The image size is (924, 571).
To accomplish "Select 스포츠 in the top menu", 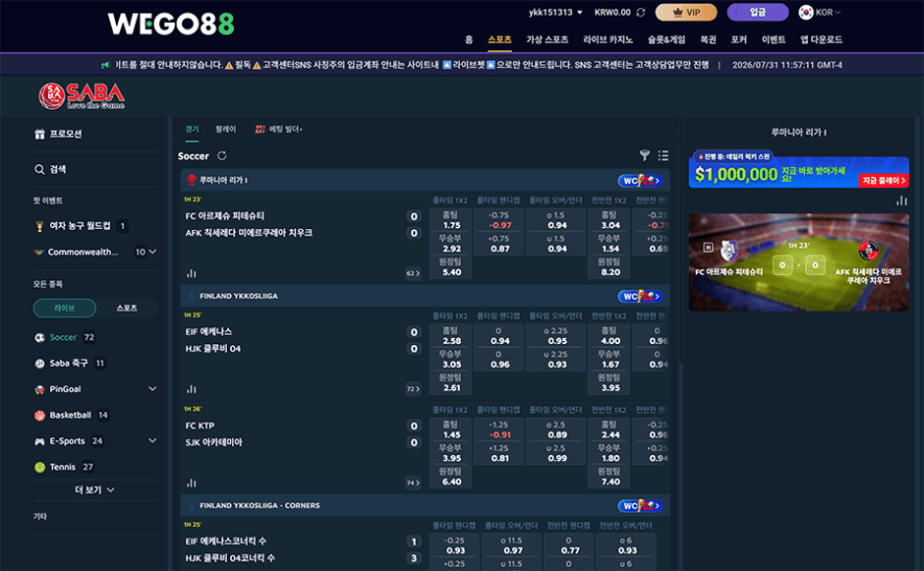I will [x=499, y=39].
